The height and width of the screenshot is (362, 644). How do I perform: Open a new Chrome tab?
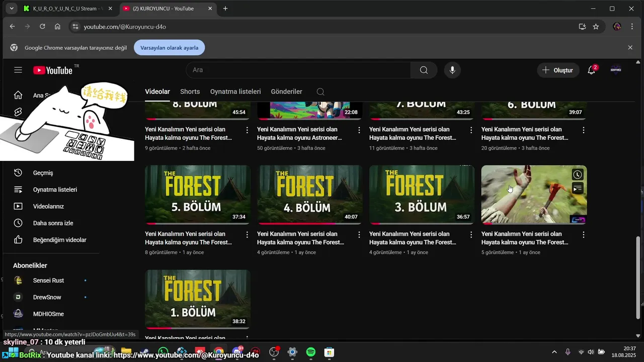click(x=225, y=9)
